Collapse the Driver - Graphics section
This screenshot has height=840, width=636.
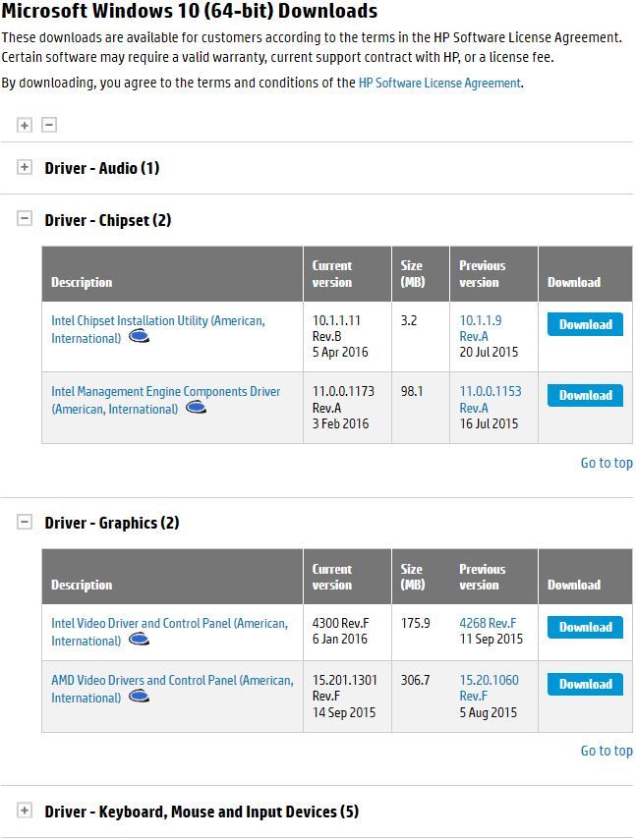pos(25,522)
